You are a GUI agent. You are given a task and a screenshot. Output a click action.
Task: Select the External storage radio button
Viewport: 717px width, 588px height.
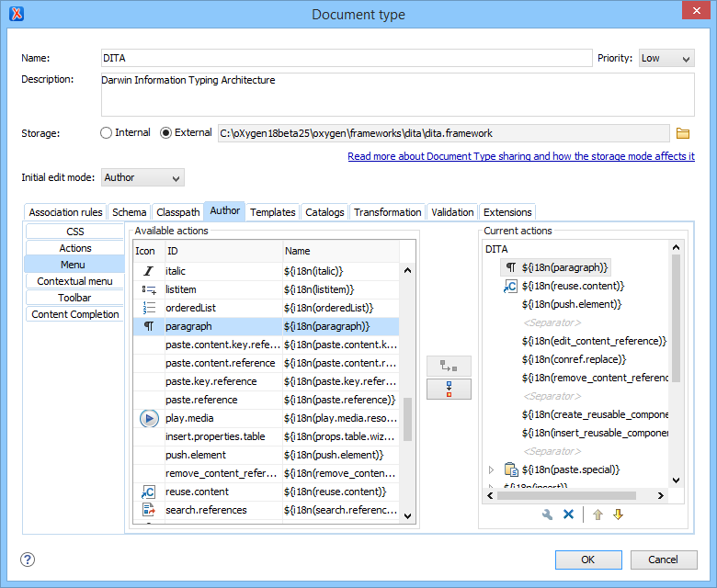tap(165, 133)
